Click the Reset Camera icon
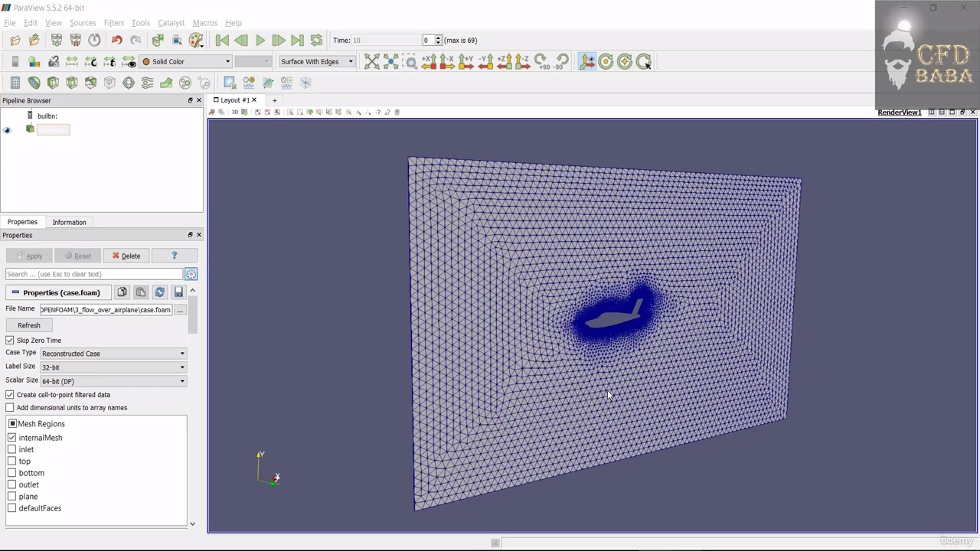980x551 pixels. [372, 62]
